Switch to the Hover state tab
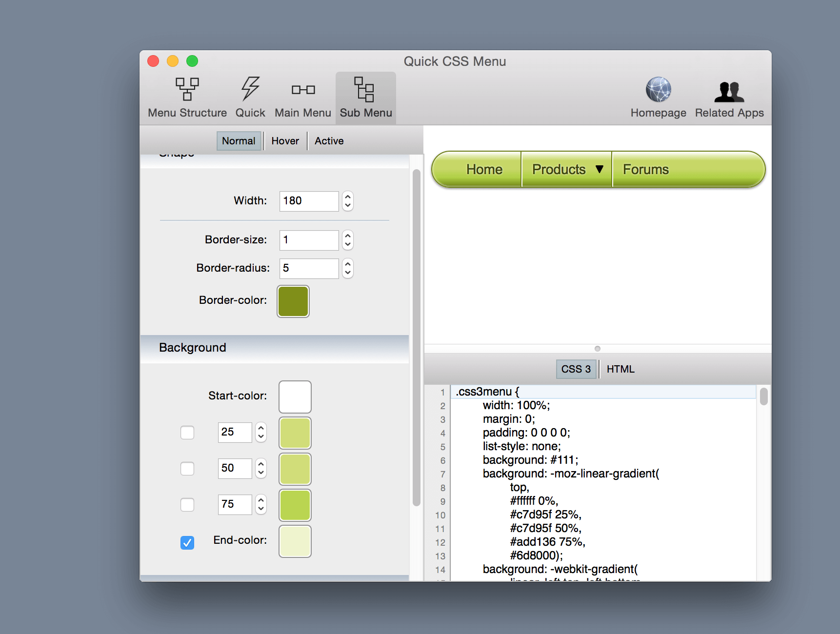The image size is (840, 634). pyautogui.click(x=285, y=141)
